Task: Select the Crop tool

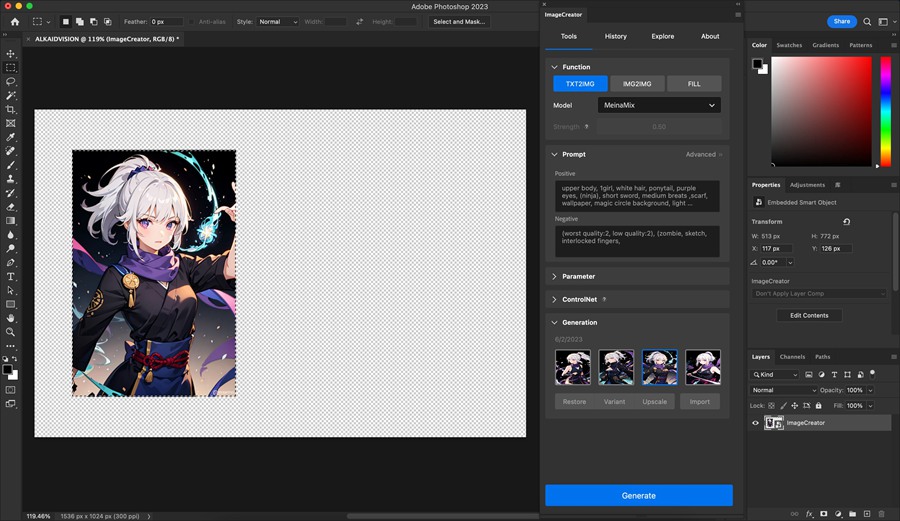Action: tap(10, 109)
